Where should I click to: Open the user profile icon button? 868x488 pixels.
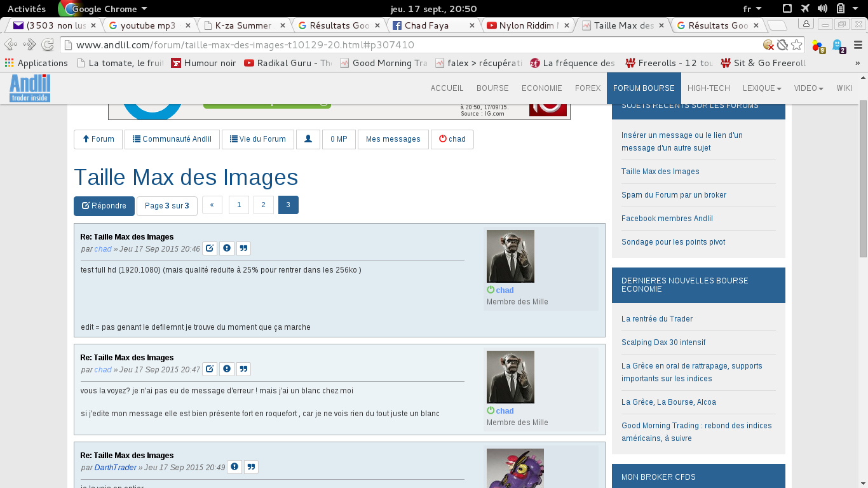[308, 139]
